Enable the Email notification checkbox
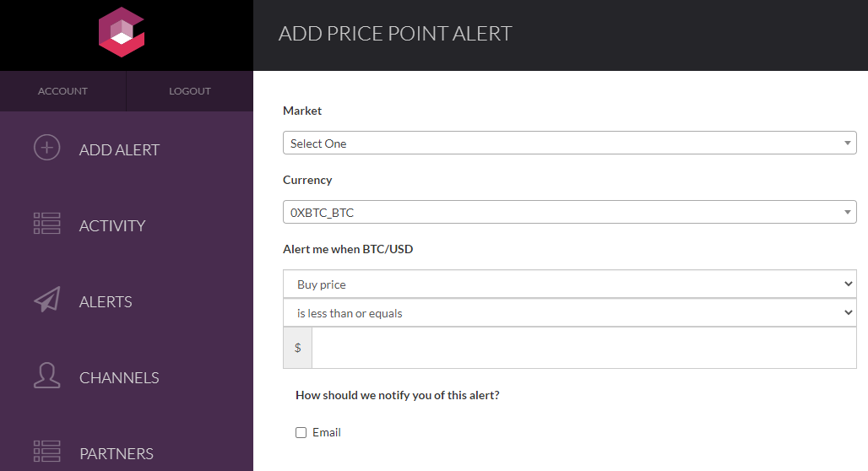 coord(301,433)
